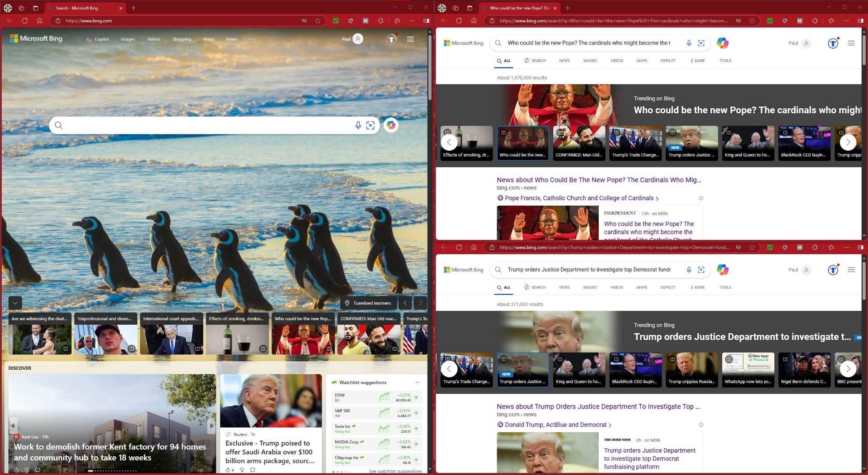Add NVIDIA Corp to the watchlist

(416, 444)
